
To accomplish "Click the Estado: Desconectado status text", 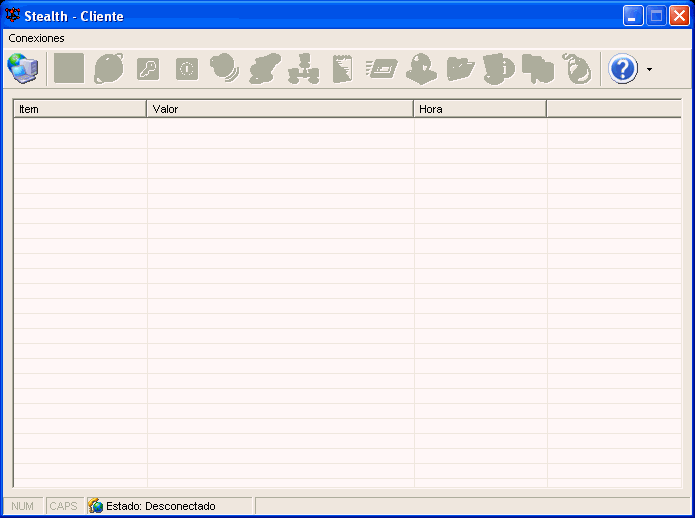I will pos(160,506).
